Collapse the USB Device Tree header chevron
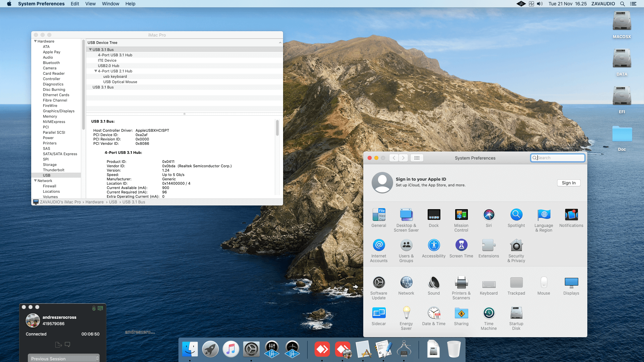The width and height of the screenshot is (644, 362). (280, 43)
